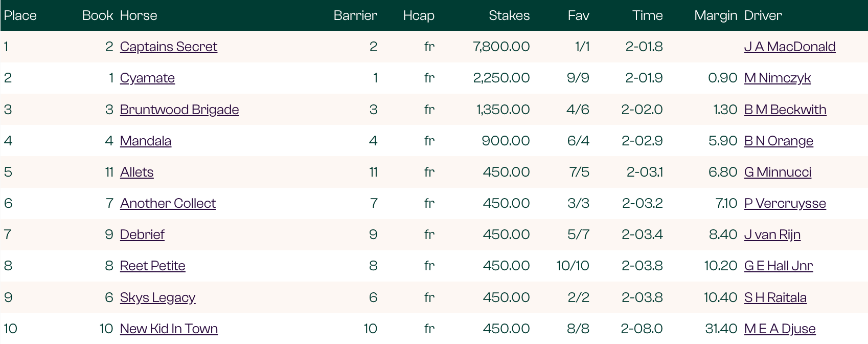Open driver G Minnucci's profile
The image size is (868, 344).
[x=778, y=172]
